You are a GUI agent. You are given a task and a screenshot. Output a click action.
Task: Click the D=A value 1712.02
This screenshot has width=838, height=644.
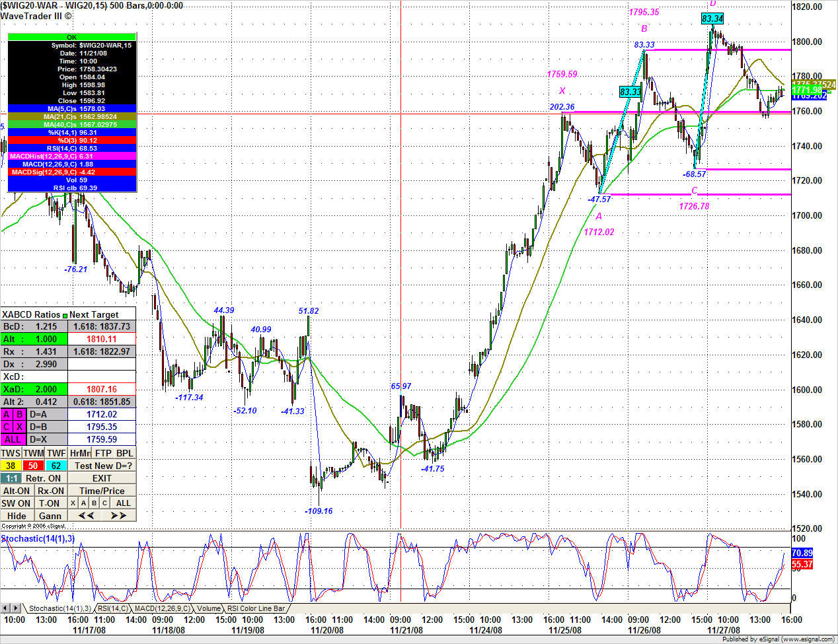pyautogui.click(x=102, y=414)
